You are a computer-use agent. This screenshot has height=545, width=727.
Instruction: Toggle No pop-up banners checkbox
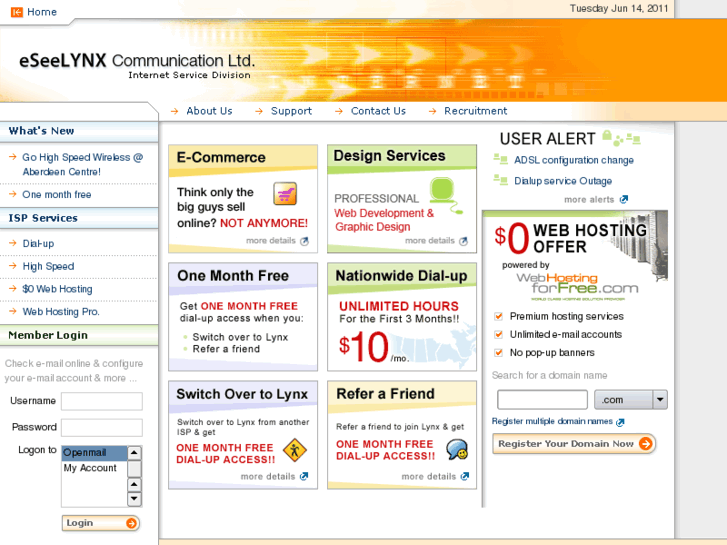498,353
